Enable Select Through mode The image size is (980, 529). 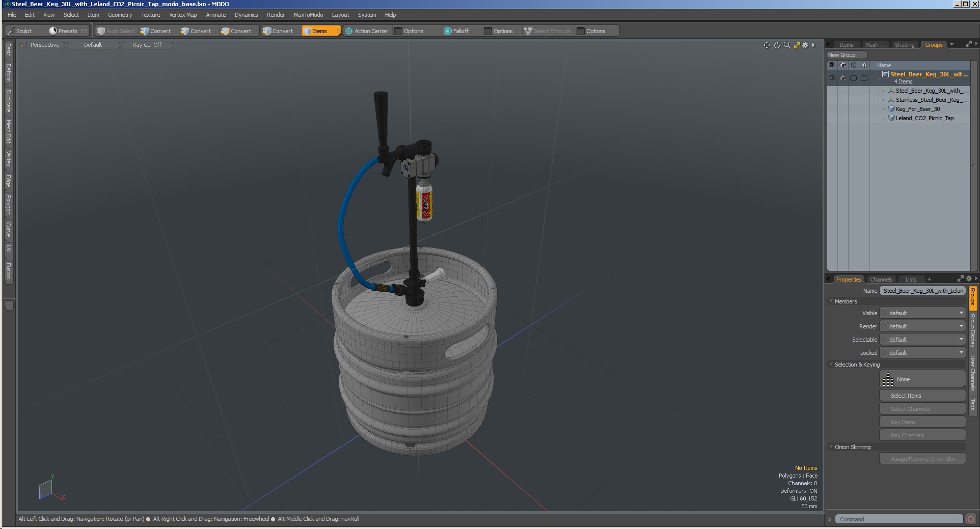(x=548, y=31)
